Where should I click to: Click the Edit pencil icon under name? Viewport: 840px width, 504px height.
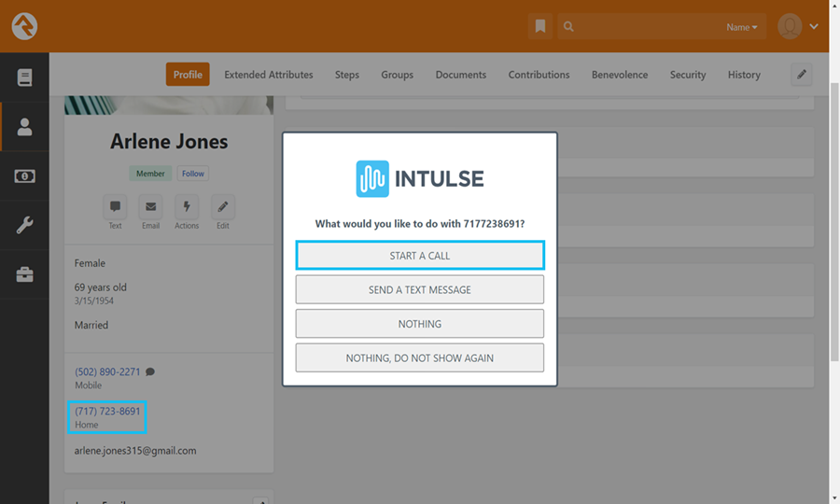[x=223, y=207]
